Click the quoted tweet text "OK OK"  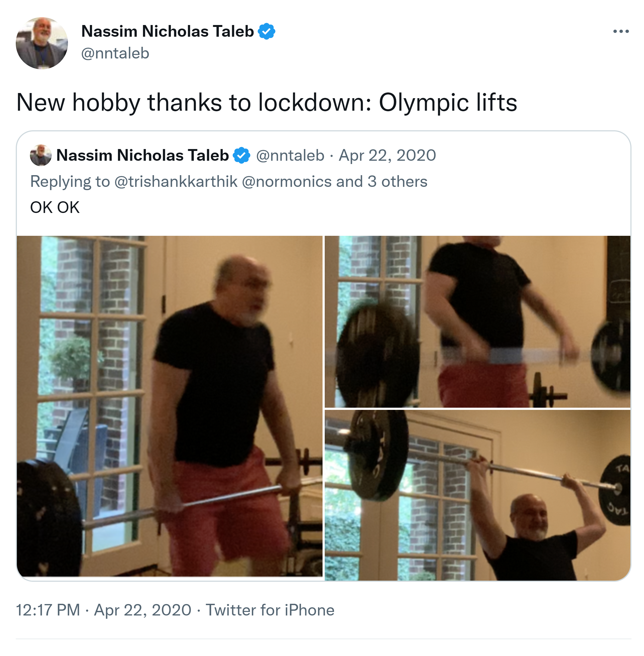(55, 207)
